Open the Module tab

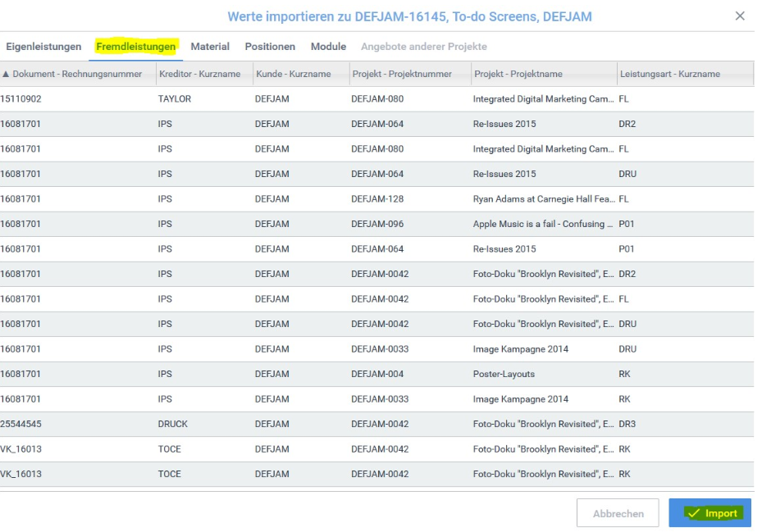(x=329, y=47)
